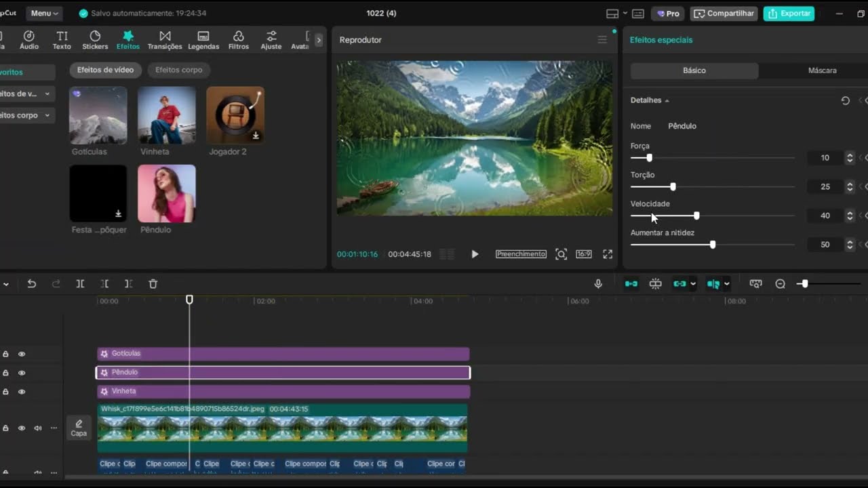Undo the last action
The width and height of the screenshot is (868, 488).
click(x=31, y=284)
